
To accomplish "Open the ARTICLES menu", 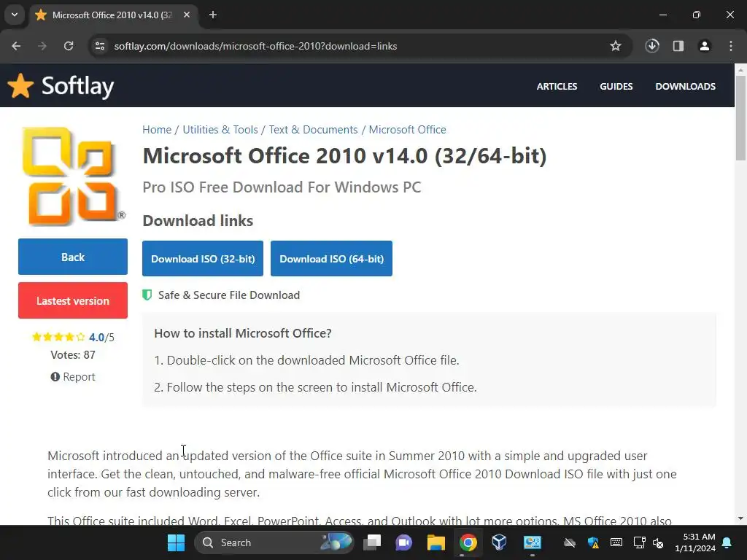I will pyautogui.click(x=557, y=86).
